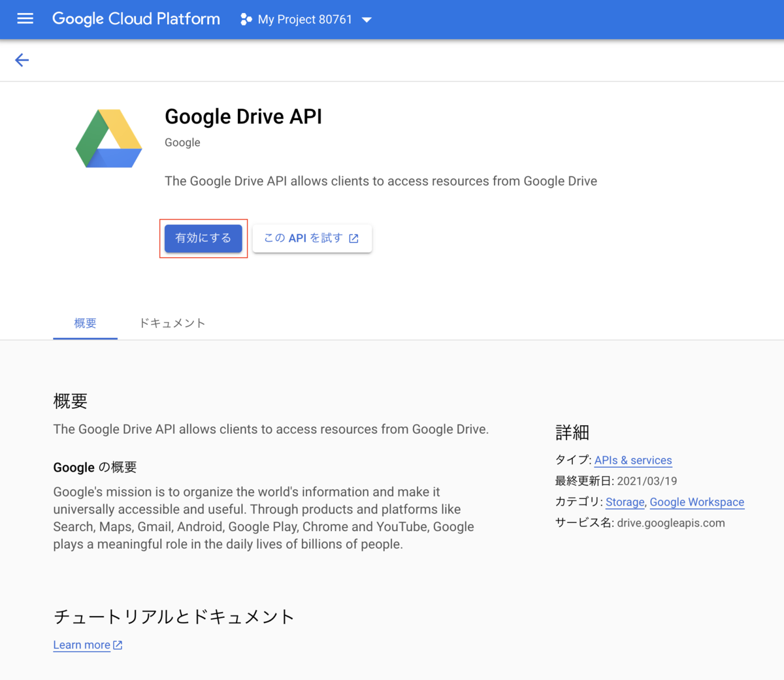Image resolution: width=784 pixels, height=680 pixels.
Task: Click the external link icon next to Learn more
Action: pos(118,644)
